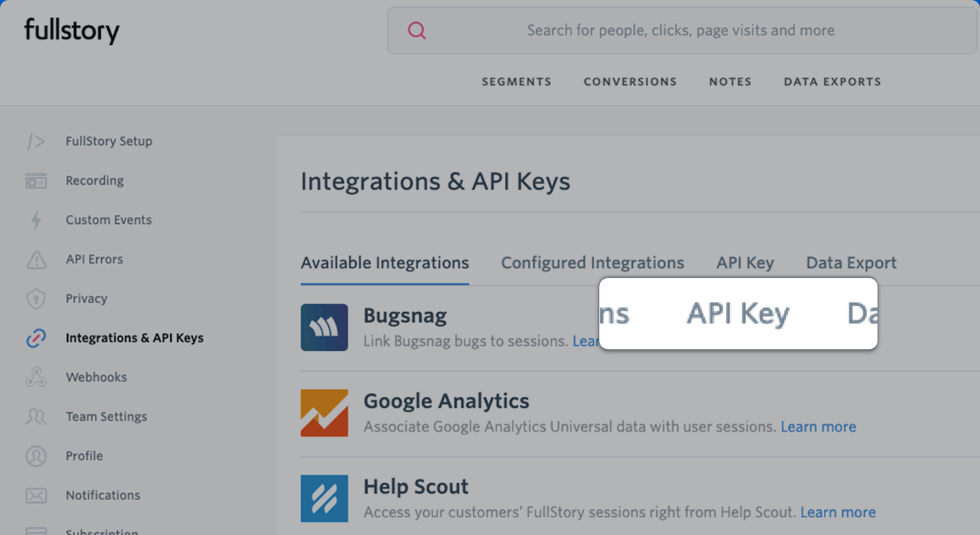Click the Team Settings people icon
The height and width of the screenshot is (535, 980).
[x=36, y=417]
